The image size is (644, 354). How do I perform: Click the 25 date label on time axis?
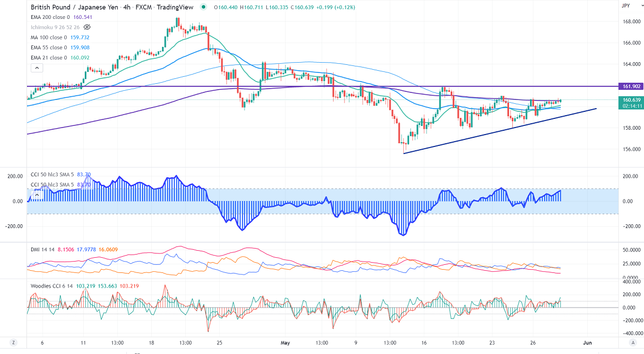pos(219,343)
